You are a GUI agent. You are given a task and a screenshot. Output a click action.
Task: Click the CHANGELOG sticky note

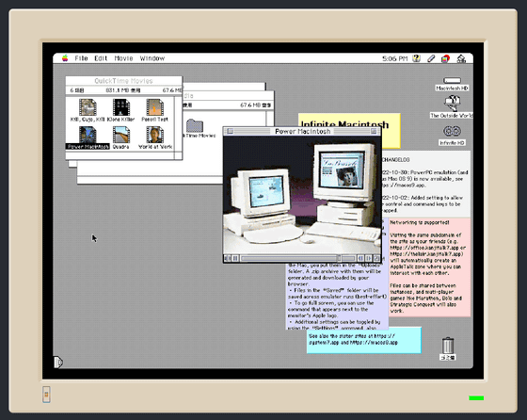pos(425,184)
